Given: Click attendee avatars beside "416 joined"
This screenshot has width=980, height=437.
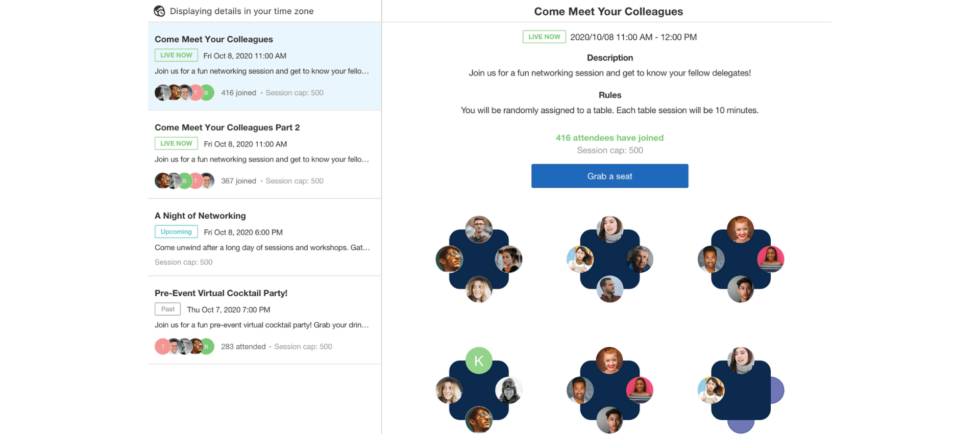Looking at the screenshot, I should point(184,93).
